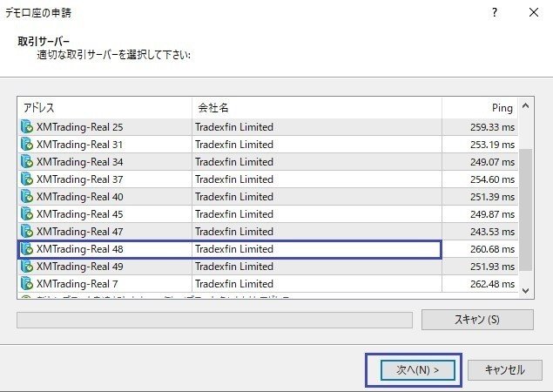Click Tradexfin Limited in the Real 49 row
The width and height of the screenshot is (553, 392).
tap(234, 267)
